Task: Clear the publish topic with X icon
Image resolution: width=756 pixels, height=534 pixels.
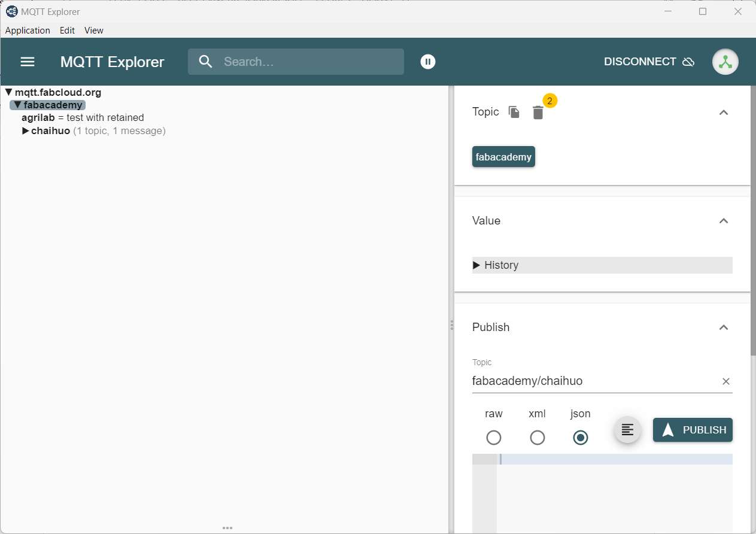Action: tap(726, 381)
